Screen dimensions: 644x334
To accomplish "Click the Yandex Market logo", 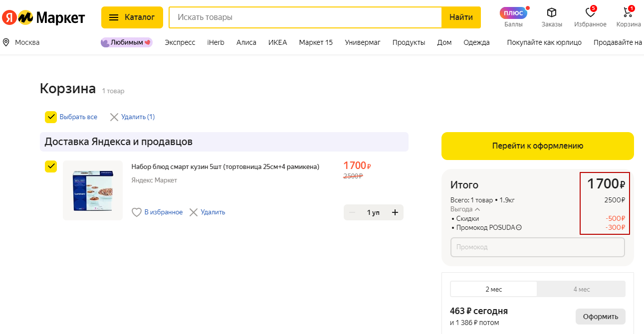I will tap(43, 17).
